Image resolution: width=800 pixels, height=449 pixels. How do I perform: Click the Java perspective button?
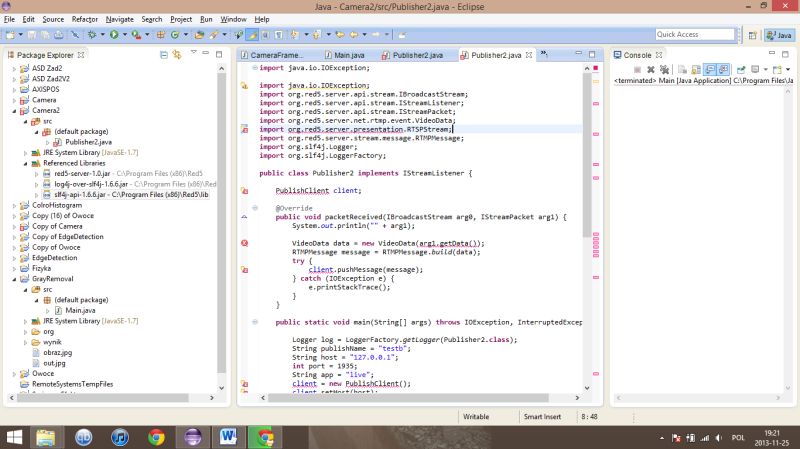[779, 35]
